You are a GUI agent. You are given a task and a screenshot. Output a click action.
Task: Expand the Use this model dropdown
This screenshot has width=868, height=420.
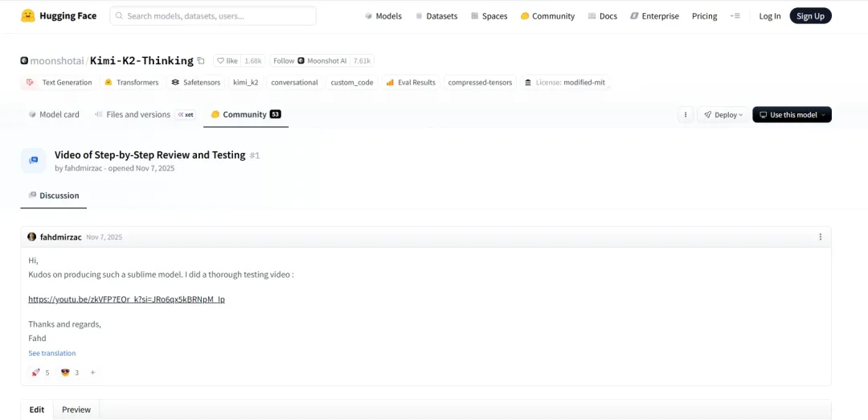coord(792,115)
